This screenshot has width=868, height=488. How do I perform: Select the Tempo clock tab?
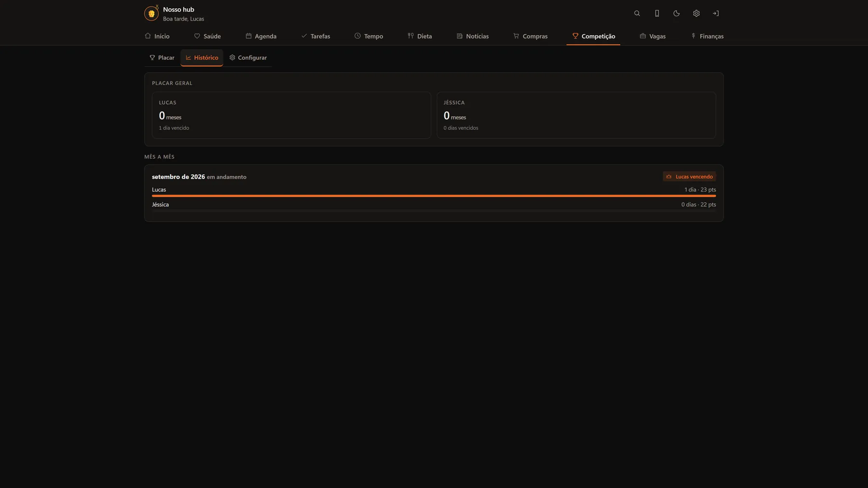click(x=369, y=36)
